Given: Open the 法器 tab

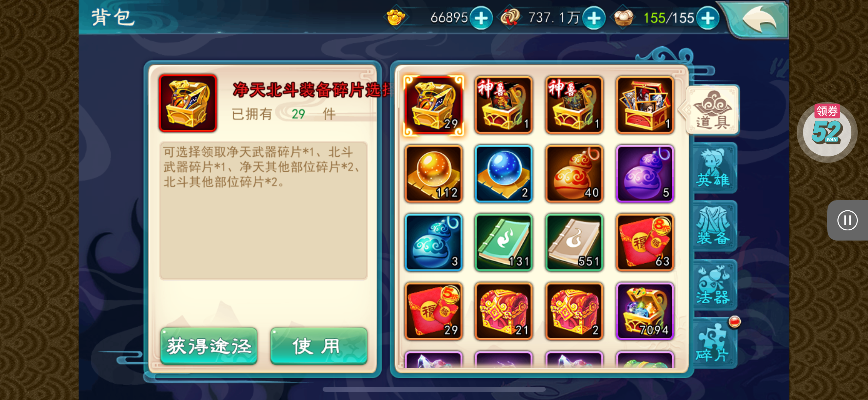Looking at the screenshot, I should pos(714,285).
